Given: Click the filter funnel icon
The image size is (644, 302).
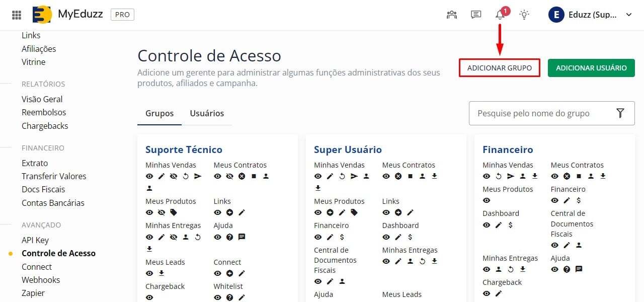Looking at the screenshot, I should pyautogui.click(x=620, y=113).
